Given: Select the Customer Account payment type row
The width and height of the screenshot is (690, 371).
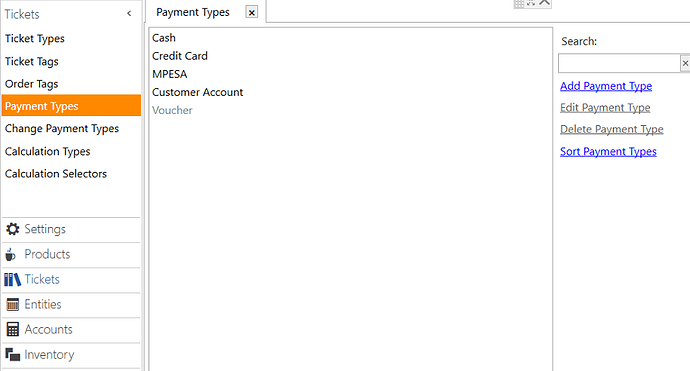Looking at the screenshot, I should coord(351,92).
